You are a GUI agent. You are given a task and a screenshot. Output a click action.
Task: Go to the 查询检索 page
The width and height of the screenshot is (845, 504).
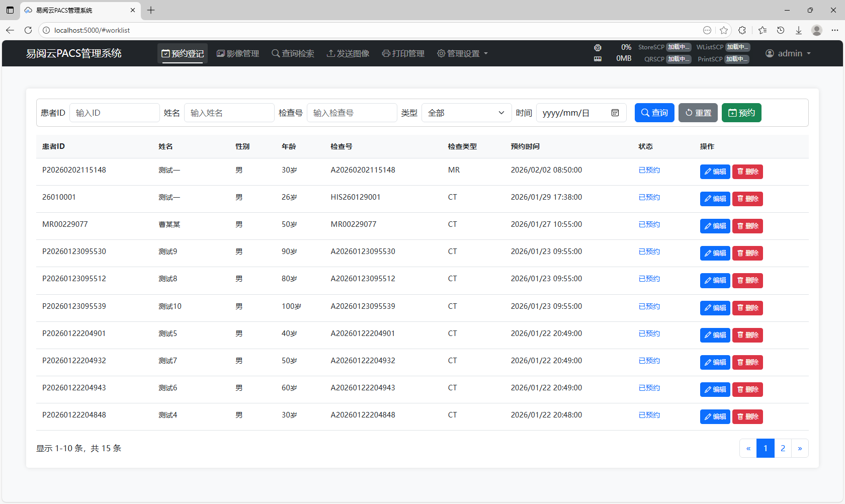(x=293, y=53)
